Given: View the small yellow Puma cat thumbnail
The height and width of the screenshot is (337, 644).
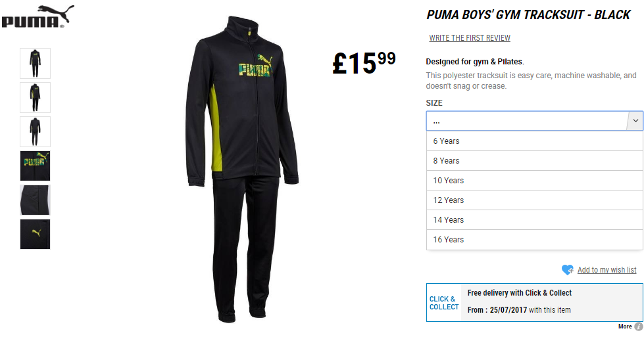Looking at the screenshot, I should tap(36, 234).
